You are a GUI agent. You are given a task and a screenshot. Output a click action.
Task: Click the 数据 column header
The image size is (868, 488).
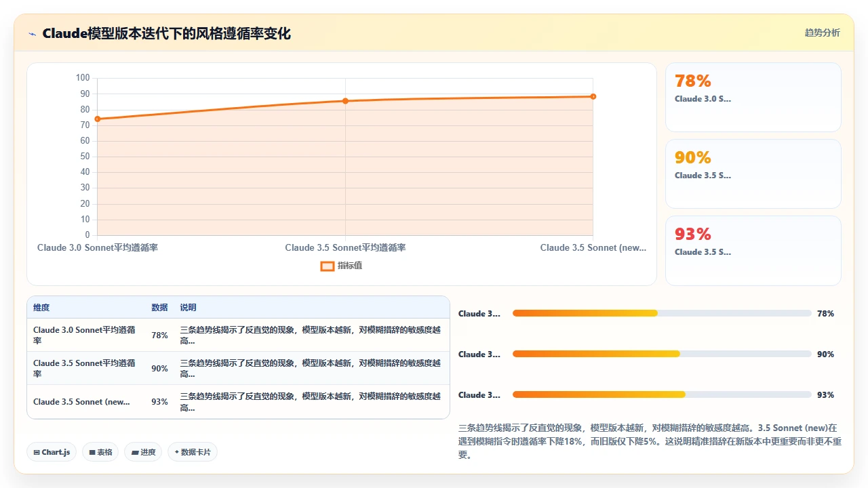159,308
